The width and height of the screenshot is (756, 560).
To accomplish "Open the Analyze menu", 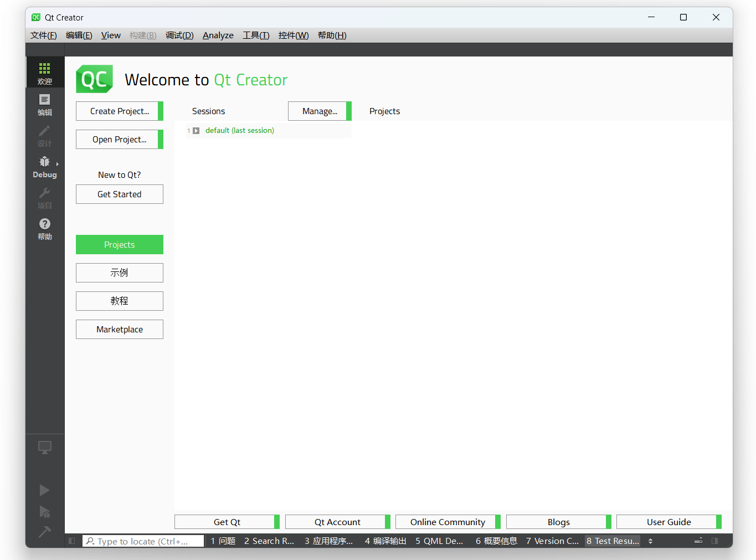I will (218, 35).
